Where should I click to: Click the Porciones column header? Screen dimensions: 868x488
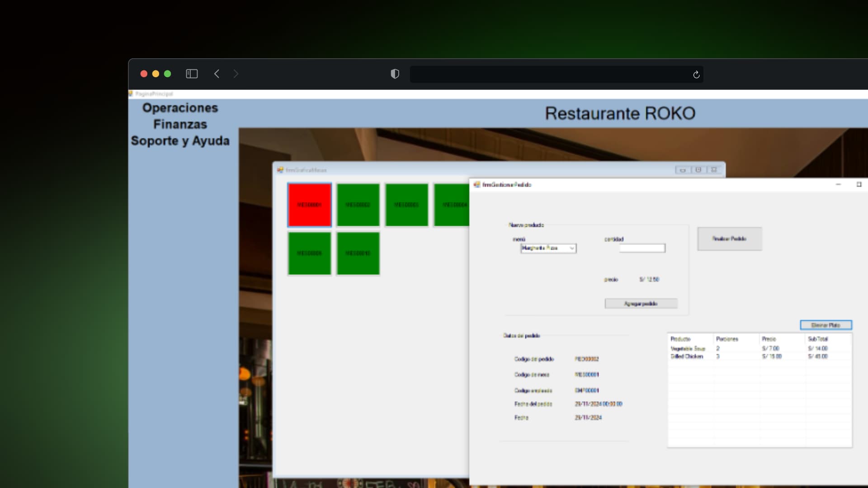(736, 339)
